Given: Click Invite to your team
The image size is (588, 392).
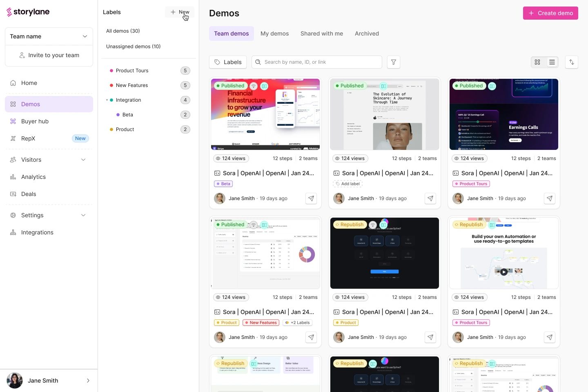Looking at the screenshot, I should coord(49,55).
